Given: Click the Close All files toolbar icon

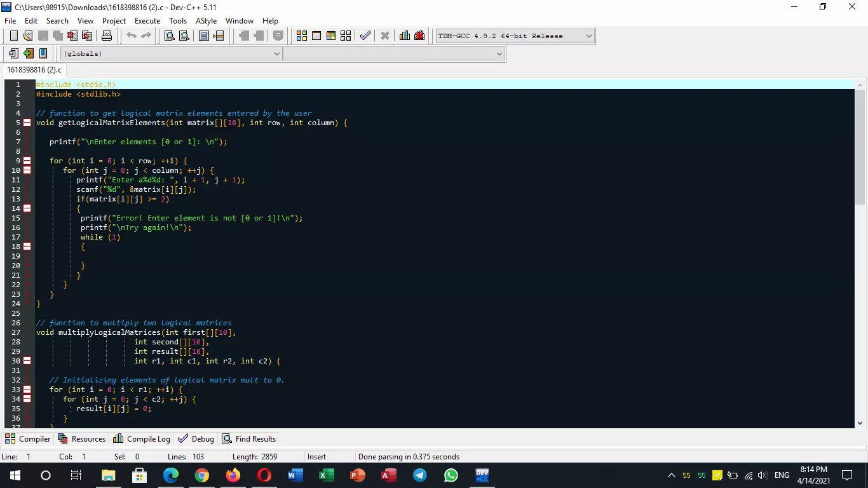Looking at the screenshot, I should coord(86,36).
